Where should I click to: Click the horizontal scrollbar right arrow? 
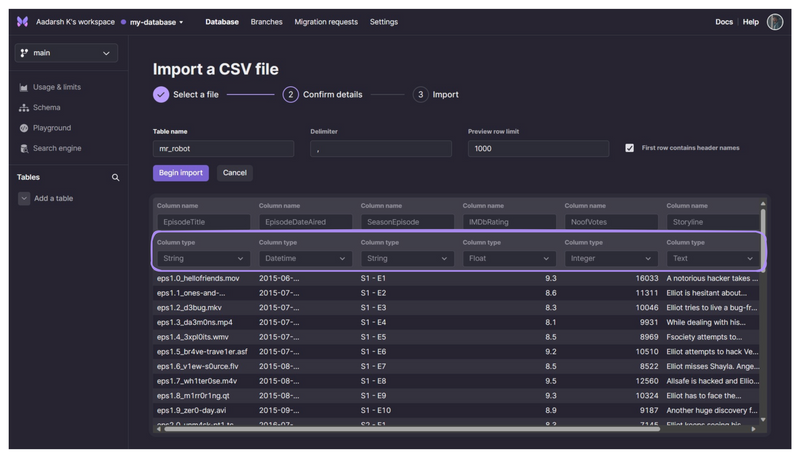[754, 429]
